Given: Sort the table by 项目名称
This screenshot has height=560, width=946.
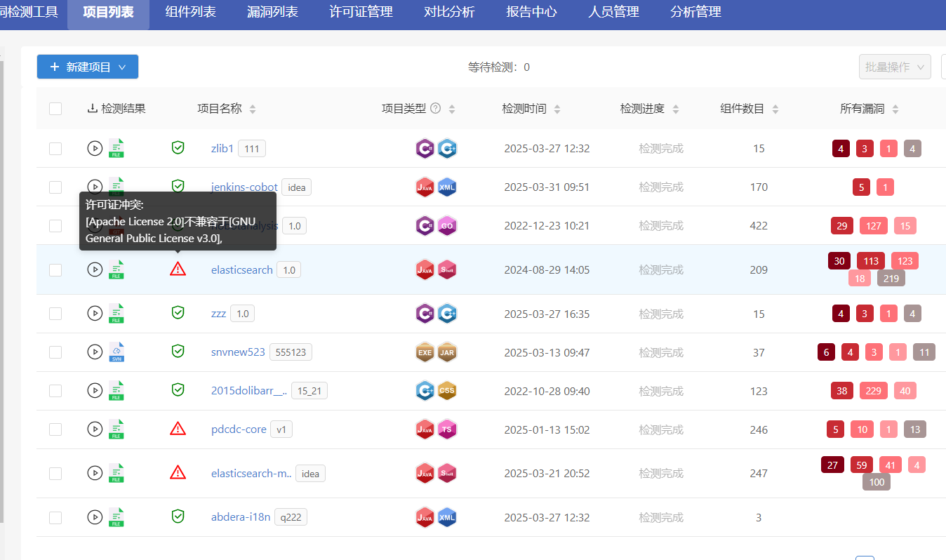Looking at the screenshot, I should tap(253, 109).
